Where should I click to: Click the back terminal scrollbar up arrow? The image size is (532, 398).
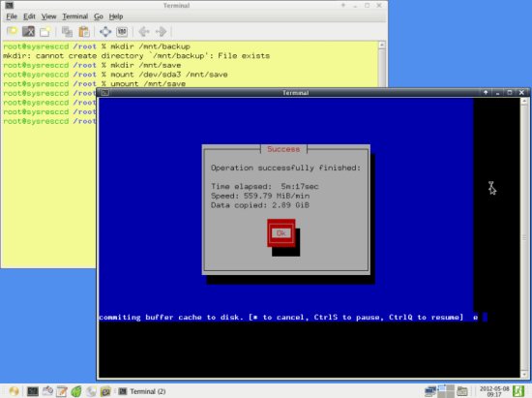pyautogui.click(x=382, y=45)
